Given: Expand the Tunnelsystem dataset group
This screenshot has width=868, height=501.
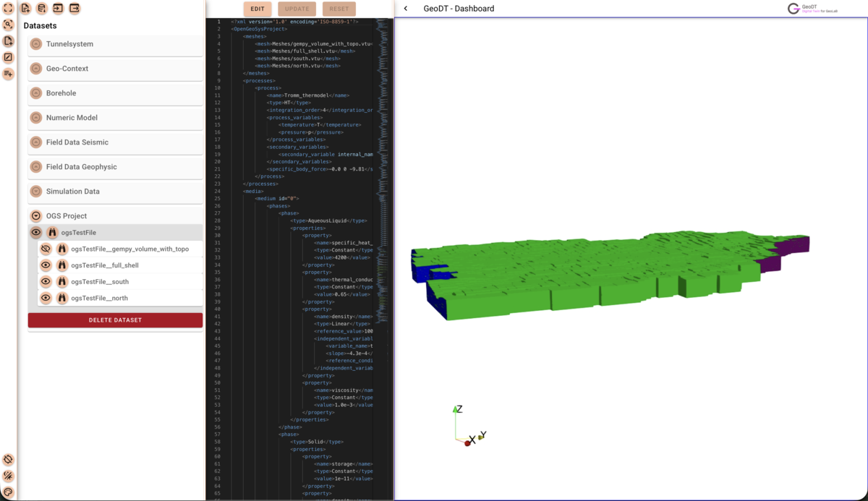Looking at the screenshot, I should [35, 44].
